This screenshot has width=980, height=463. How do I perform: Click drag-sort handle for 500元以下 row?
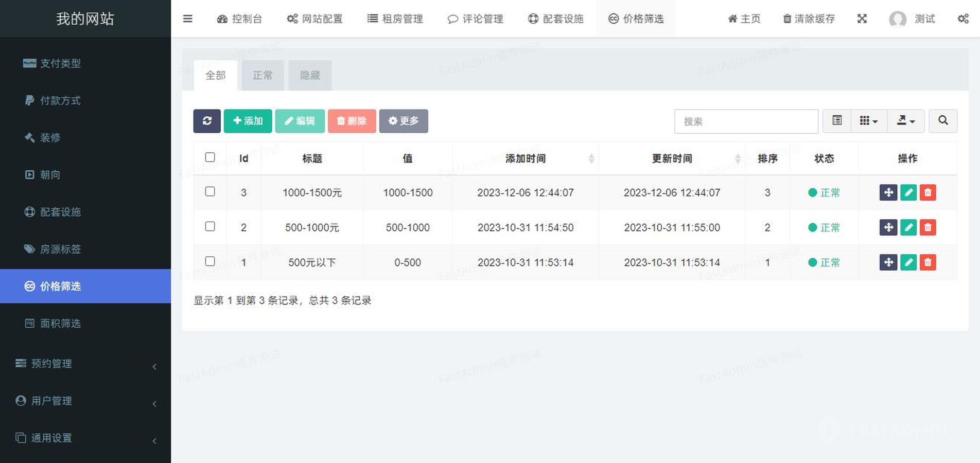click(888, 262)
